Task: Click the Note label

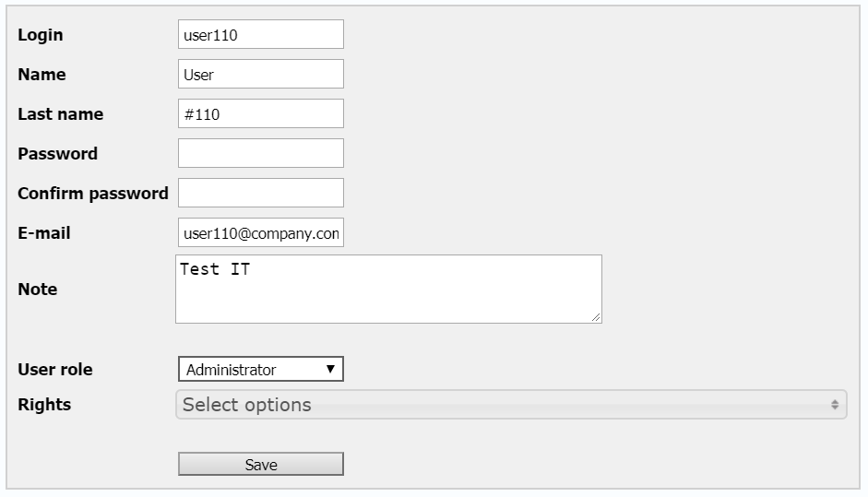Action: 37,290
